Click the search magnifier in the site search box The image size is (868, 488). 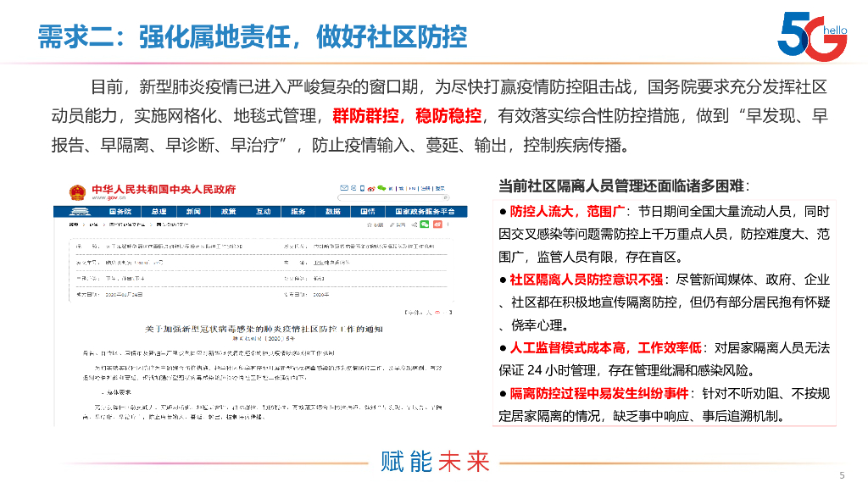(x=445, y=197)
